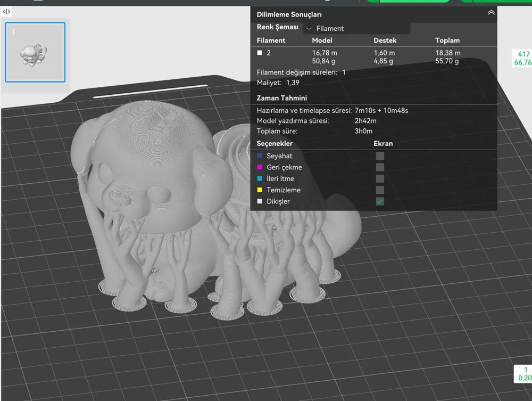Click the blue Seyahat color swatch
Image resolution: width=532 pixels, height=401 pixels.
[259, 156]
